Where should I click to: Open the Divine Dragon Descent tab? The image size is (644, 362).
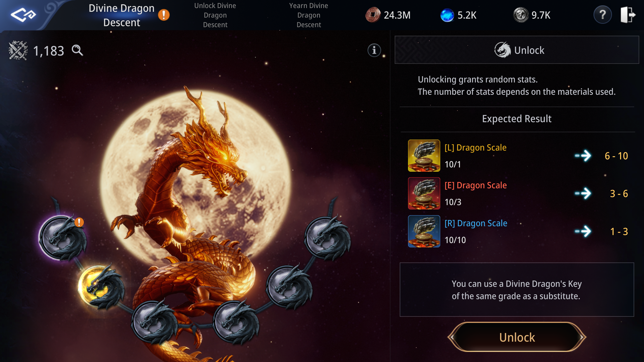(122, 15)
